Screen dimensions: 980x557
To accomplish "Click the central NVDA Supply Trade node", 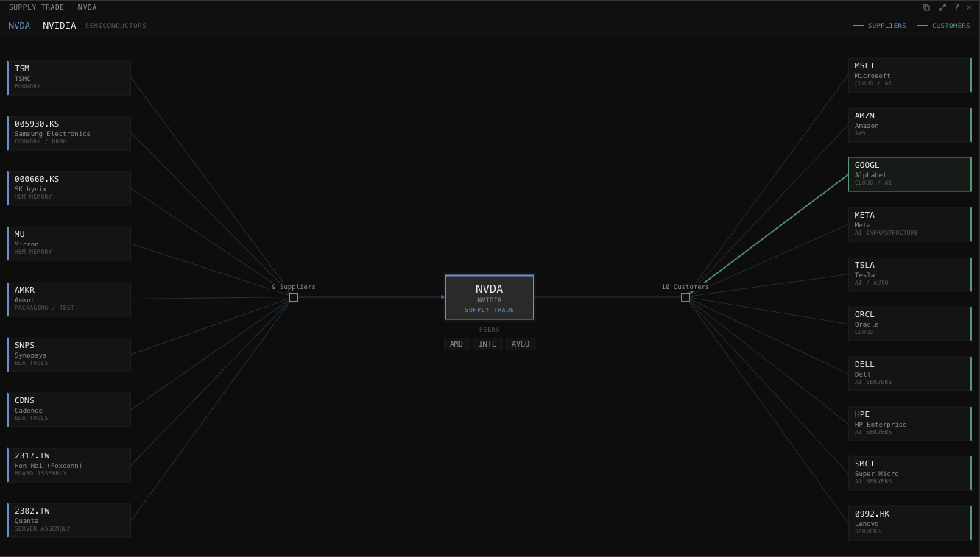I will pos(490,297).
